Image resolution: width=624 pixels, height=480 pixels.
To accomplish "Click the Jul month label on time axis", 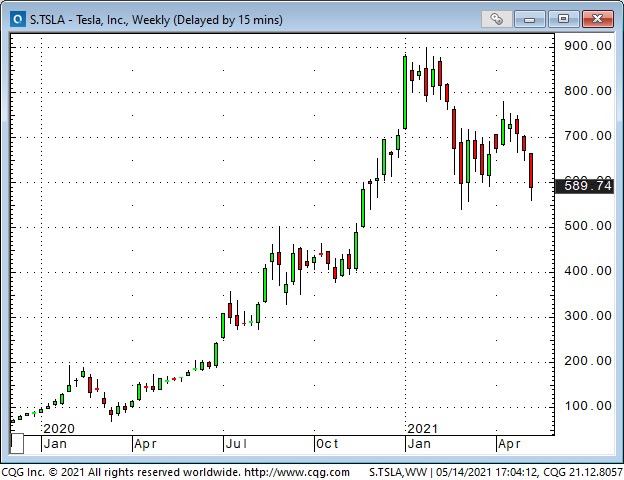I will [236, 443].
